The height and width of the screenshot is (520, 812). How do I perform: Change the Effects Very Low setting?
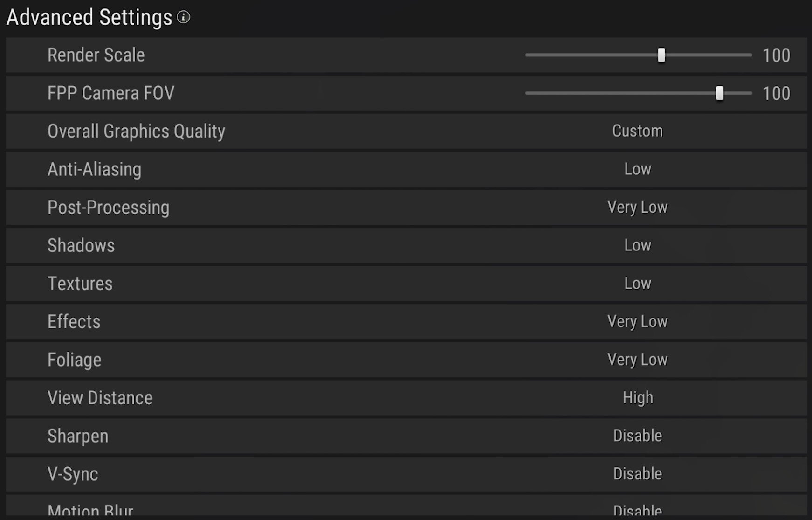[637, 321]
